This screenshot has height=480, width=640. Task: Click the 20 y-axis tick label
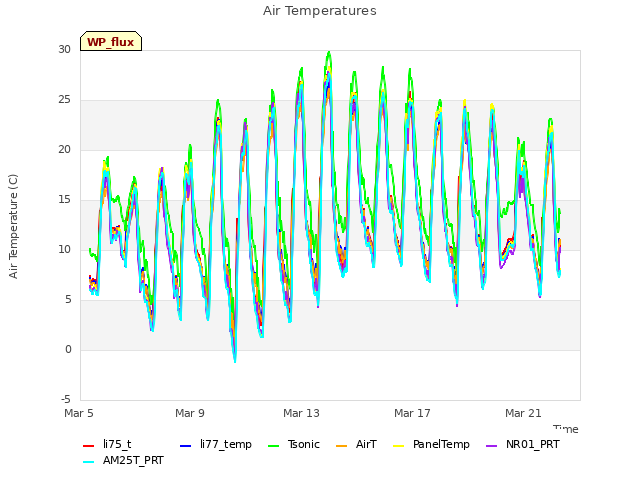tap(64, 150)
